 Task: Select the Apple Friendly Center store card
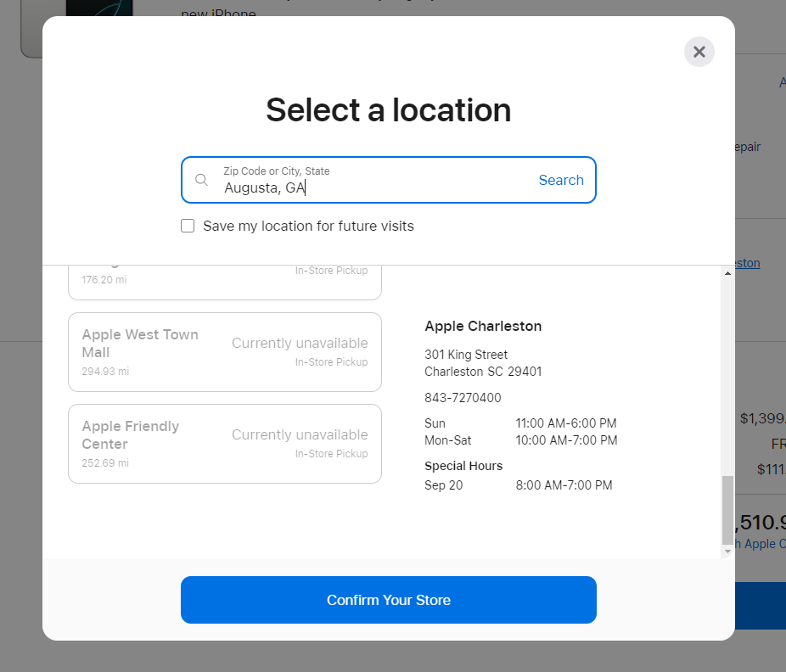[225, 444]
